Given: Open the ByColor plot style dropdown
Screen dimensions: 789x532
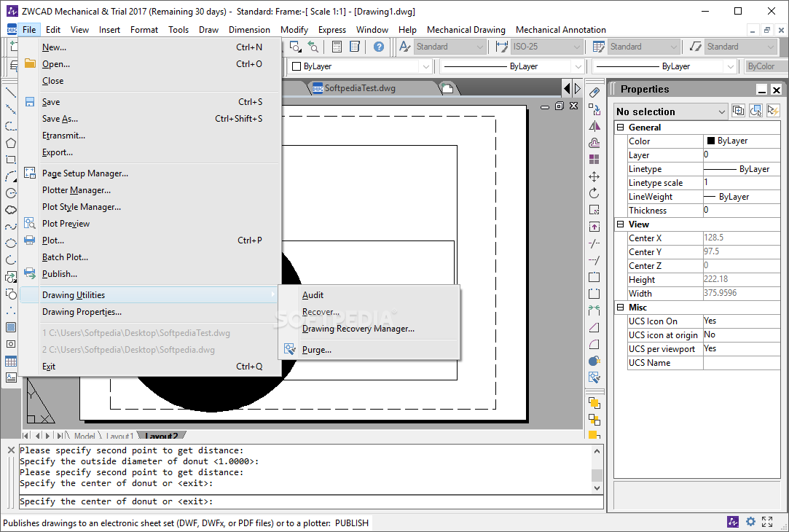Looking at the screenshot, I should point(766,66).
